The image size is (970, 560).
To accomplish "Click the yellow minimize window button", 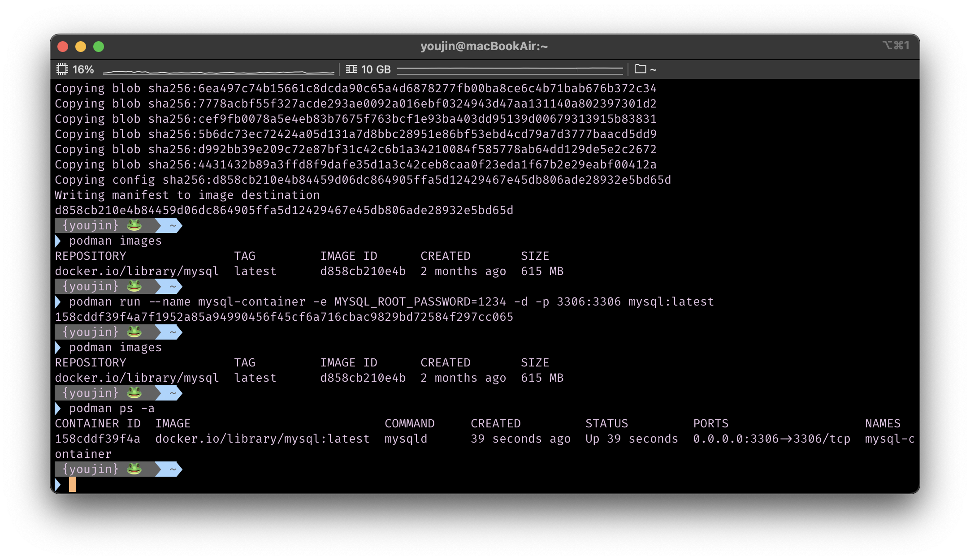I will coord(81,47).
